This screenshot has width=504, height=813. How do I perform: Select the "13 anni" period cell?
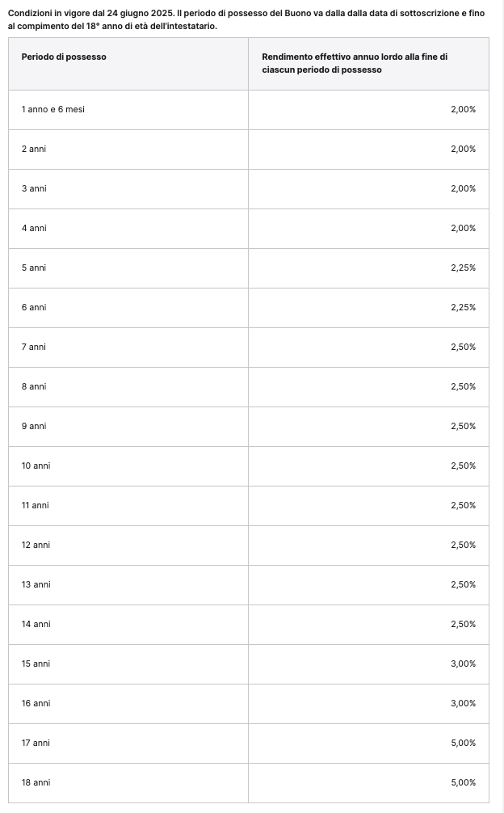tap(36, 584)
